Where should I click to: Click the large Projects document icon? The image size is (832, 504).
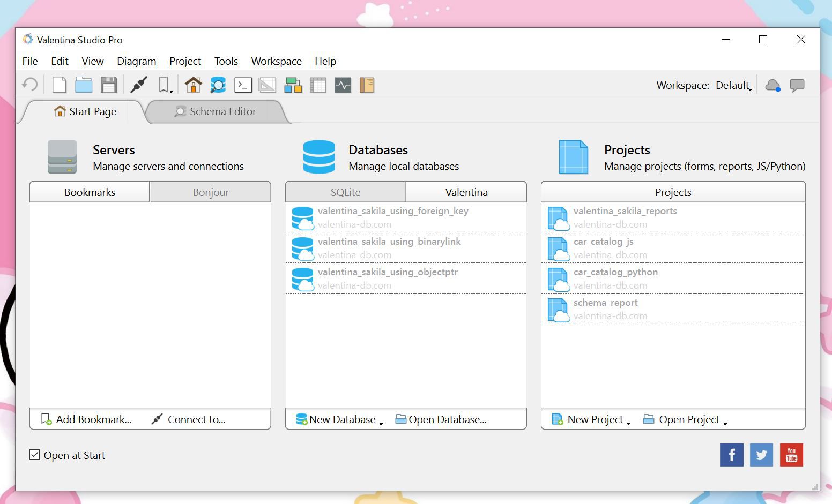click(x=574, y=157)
